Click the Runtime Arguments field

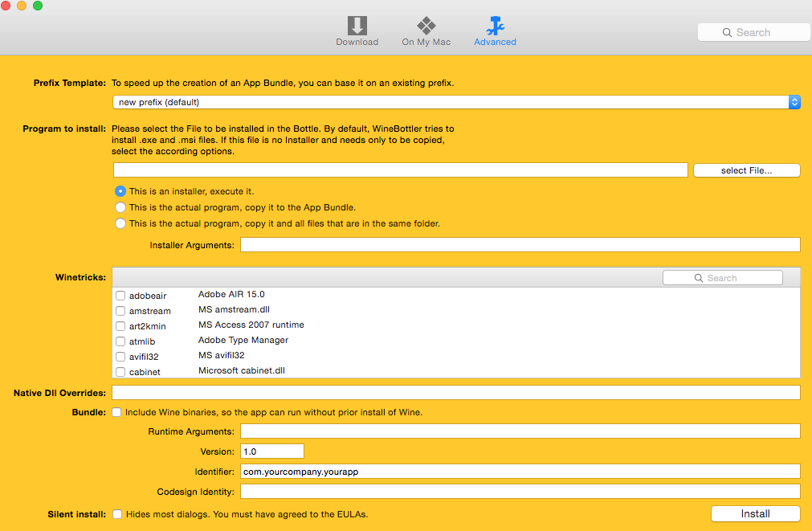click(520, 431)
